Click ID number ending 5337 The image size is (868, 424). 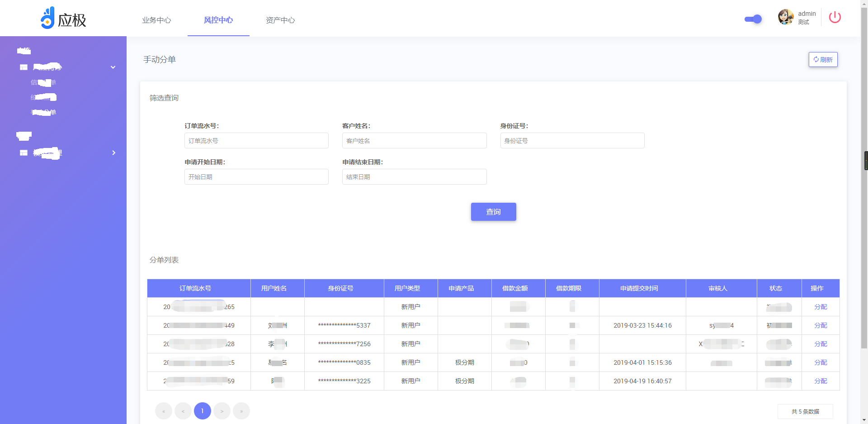(344, 325)
